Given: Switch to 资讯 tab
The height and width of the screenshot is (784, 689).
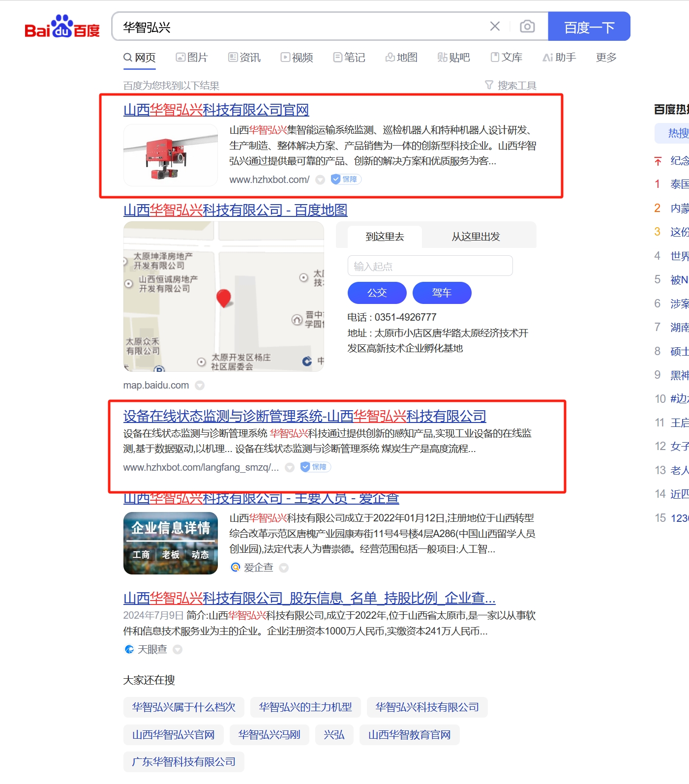Looking at the screenshot, I should (x=244, y=58).
